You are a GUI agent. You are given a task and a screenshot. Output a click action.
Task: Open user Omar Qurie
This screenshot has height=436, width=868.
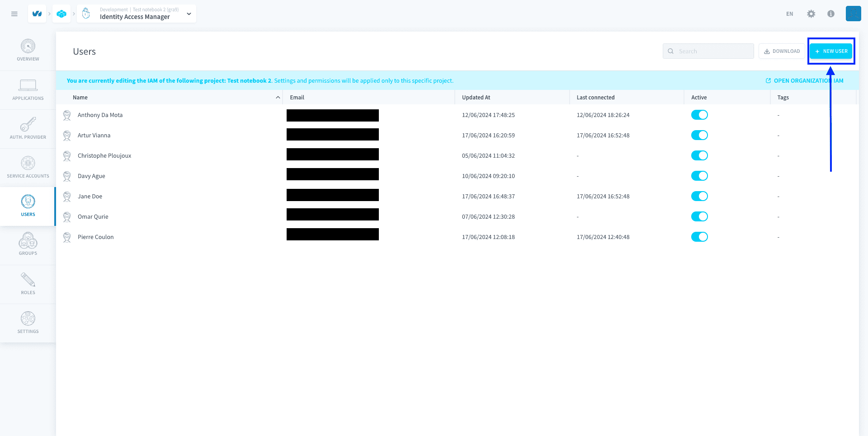point(93,217)
